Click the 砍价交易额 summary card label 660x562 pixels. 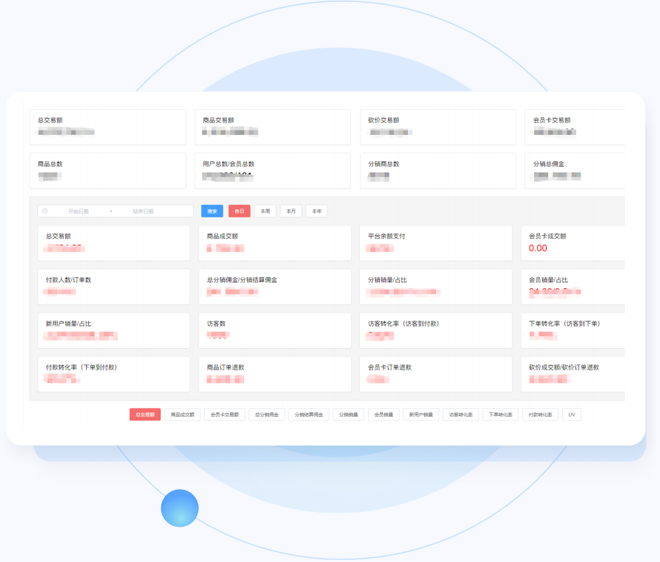[383, 120]
